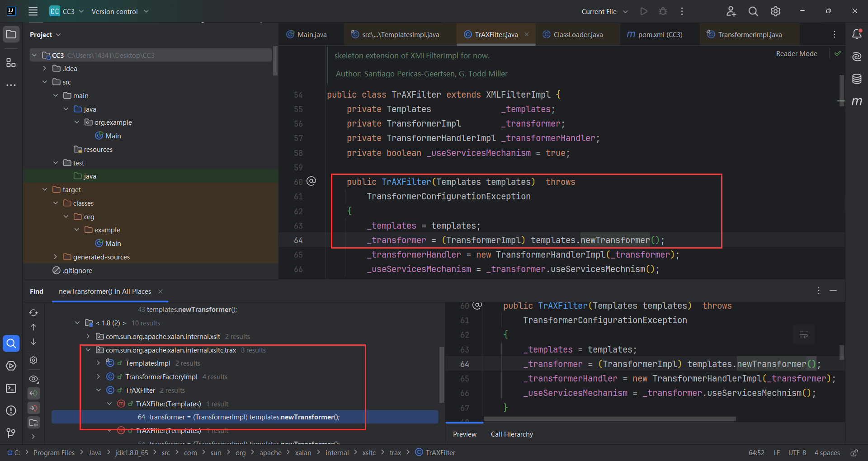The width and height of the screenshot is (868, 461).
Task: Open the Project view dropdown
Action: [x=45, y=35]
